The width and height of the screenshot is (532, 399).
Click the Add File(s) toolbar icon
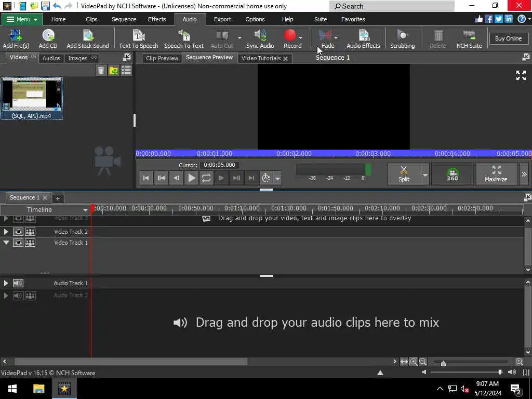(16, 38)
